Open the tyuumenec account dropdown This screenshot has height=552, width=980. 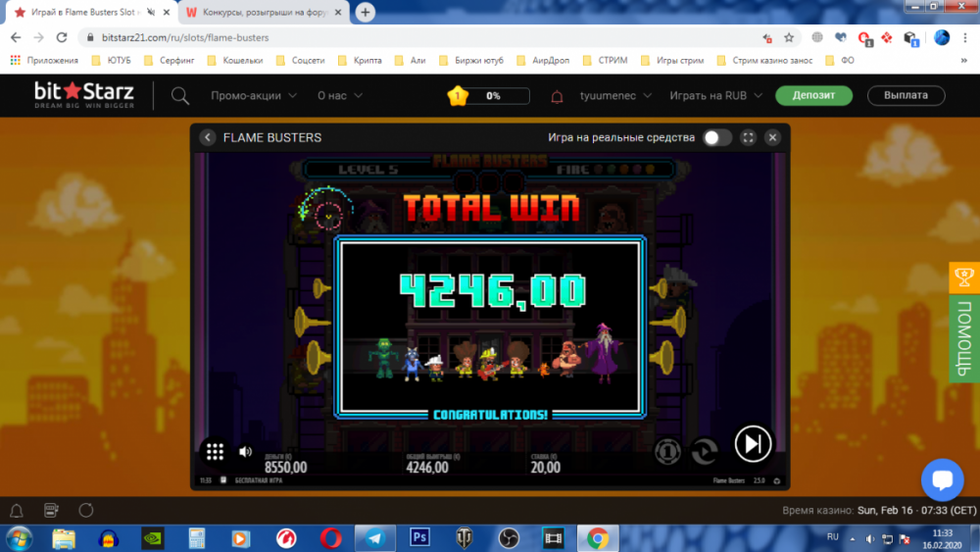615,96
